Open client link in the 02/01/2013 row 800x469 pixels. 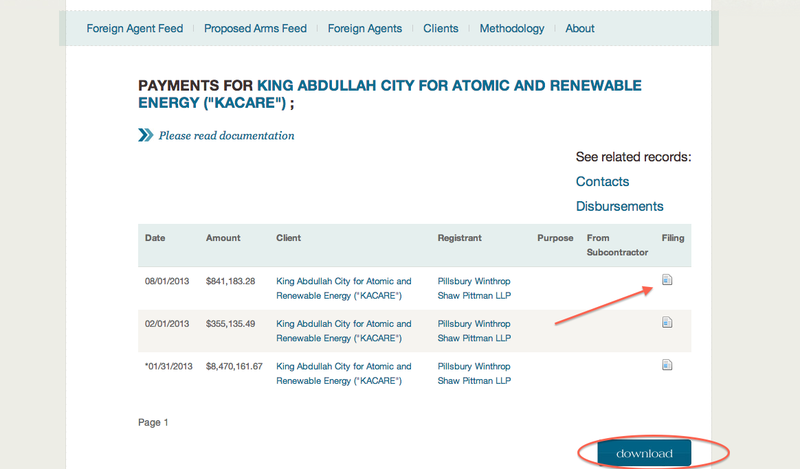(x=343, y=331)
